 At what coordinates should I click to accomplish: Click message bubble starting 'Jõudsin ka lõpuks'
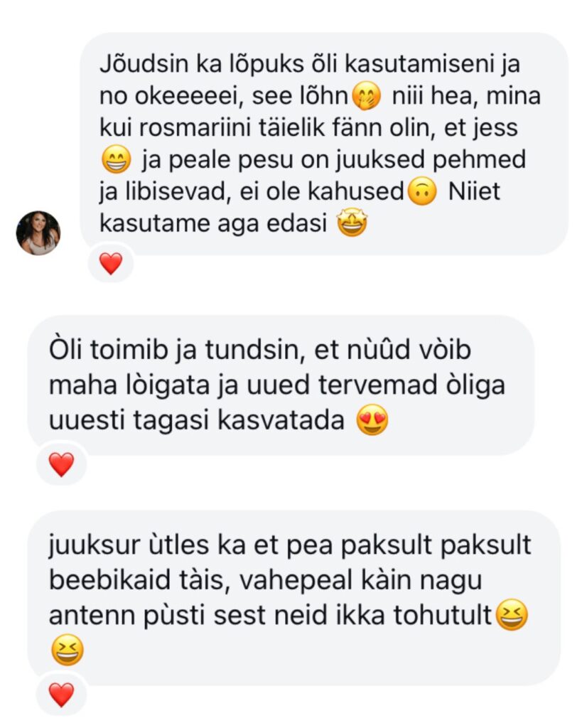[324, 144]
